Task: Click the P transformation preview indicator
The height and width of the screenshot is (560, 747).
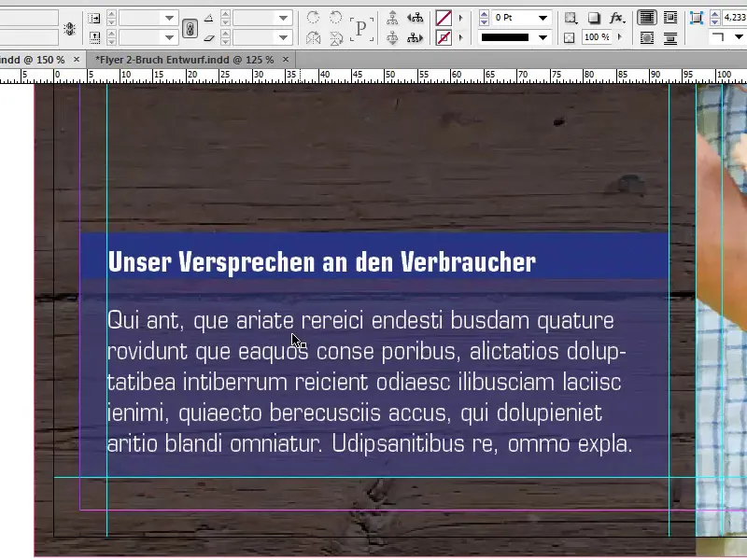Action: coord(361,29)
